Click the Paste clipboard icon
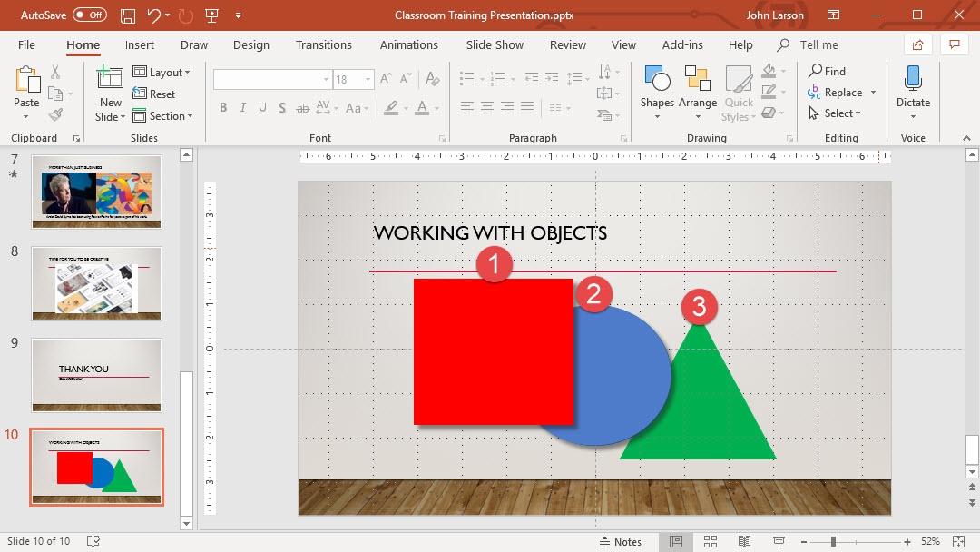The height and width of the screenshot is (552, 980). (x=26, y=80)
